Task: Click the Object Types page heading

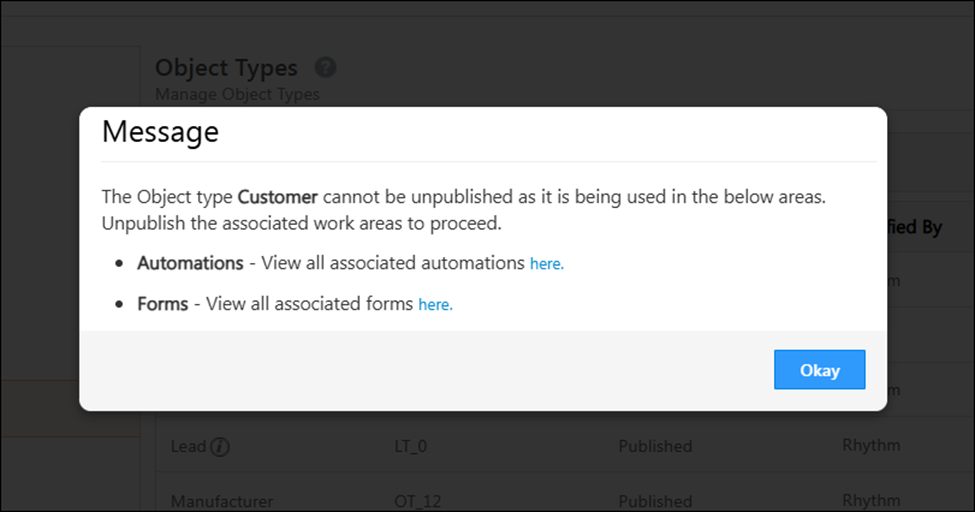Action: coord(226,68)
